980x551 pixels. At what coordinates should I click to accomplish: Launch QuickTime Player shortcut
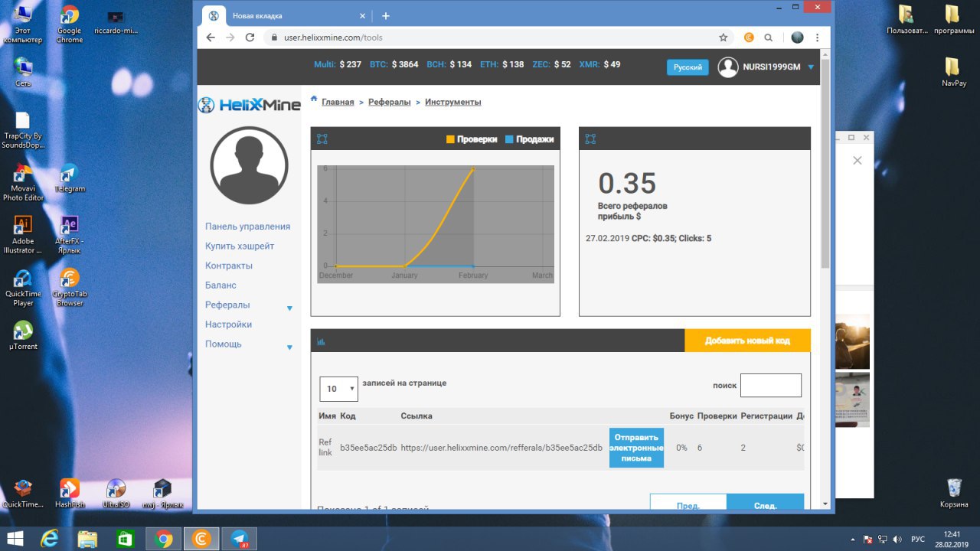[23, 287]
